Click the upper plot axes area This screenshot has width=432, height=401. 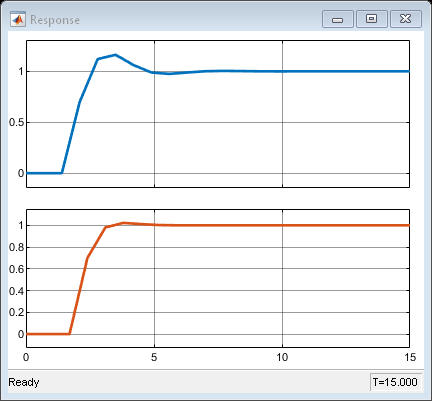tap(218, 114)
